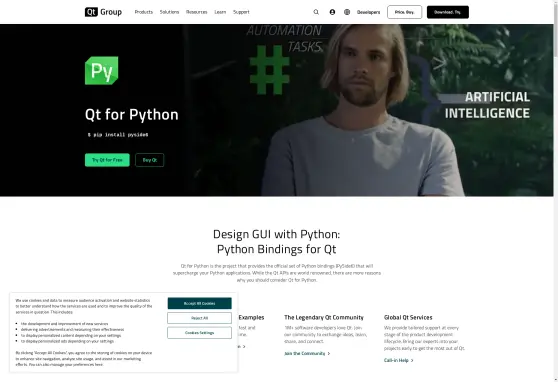Screen dimensions: 558x382
Task: Accept all cookies in banner
Action: coord(199,303)
